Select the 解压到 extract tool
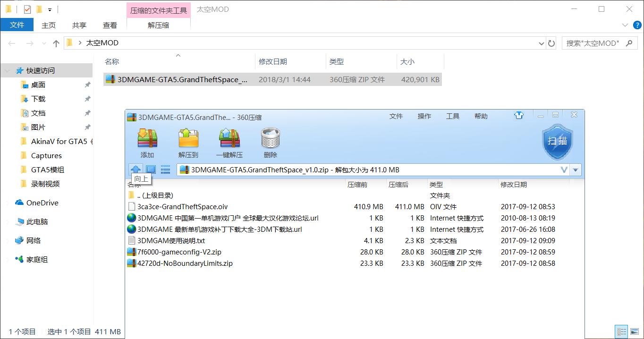Screen dimensions: 644x339 click(x=188, y=141)
